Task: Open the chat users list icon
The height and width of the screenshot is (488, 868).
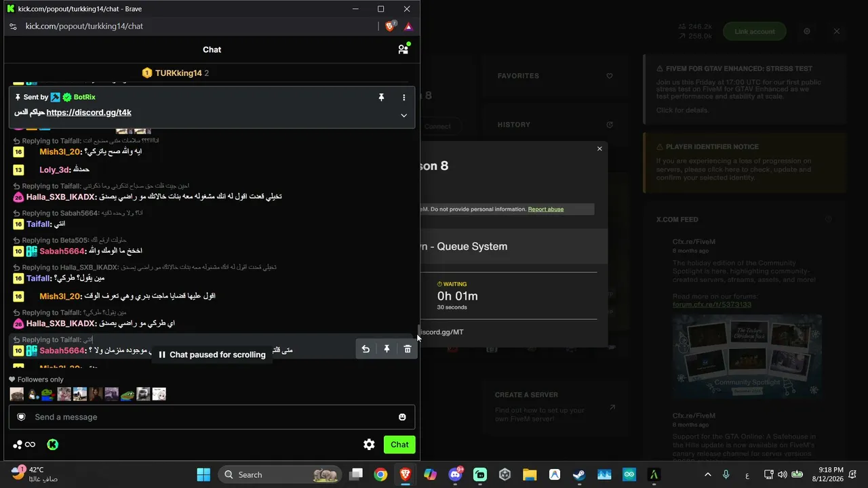Action: (x=403, y=49)
